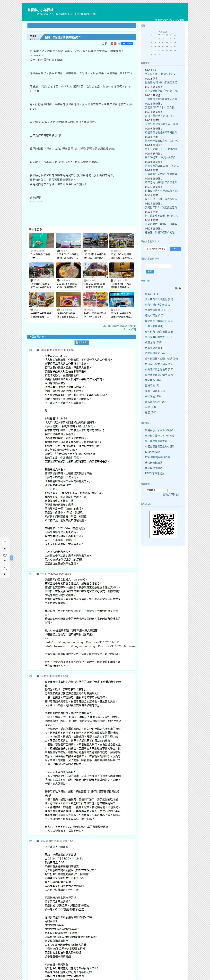Click Google search magnifier button
Image resolution: width=210 pixels, height=980 pixels.
click(175, 249)
